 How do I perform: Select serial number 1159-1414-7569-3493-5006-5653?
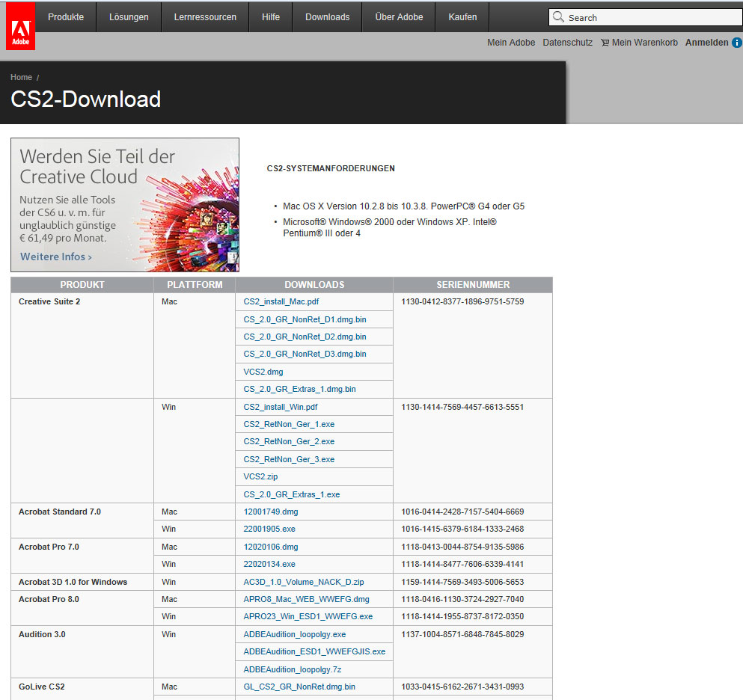coord(462,582)
